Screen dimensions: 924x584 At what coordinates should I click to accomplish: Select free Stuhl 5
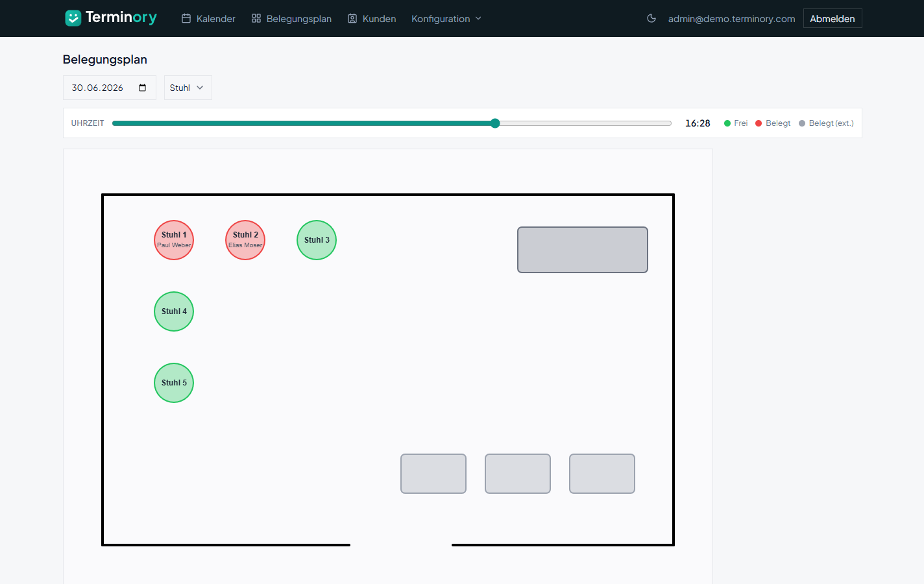click(x=174, y=383)
